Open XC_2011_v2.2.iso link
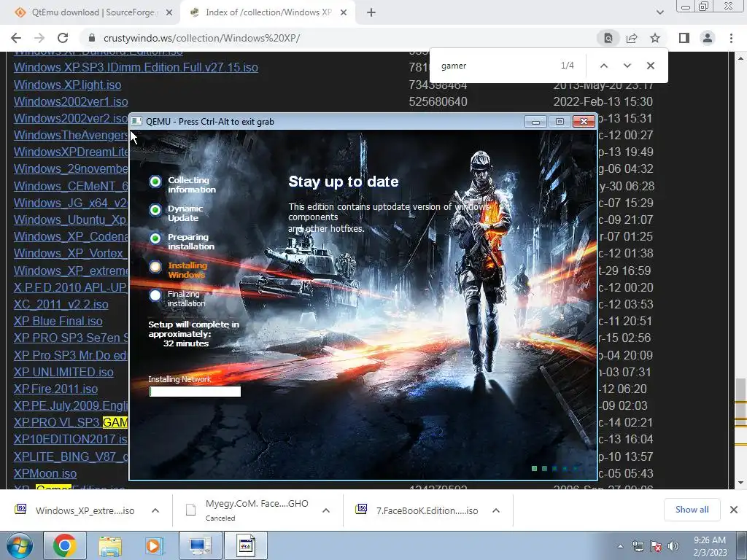Viewport: 747px width, 560px height. coord(61,304)
